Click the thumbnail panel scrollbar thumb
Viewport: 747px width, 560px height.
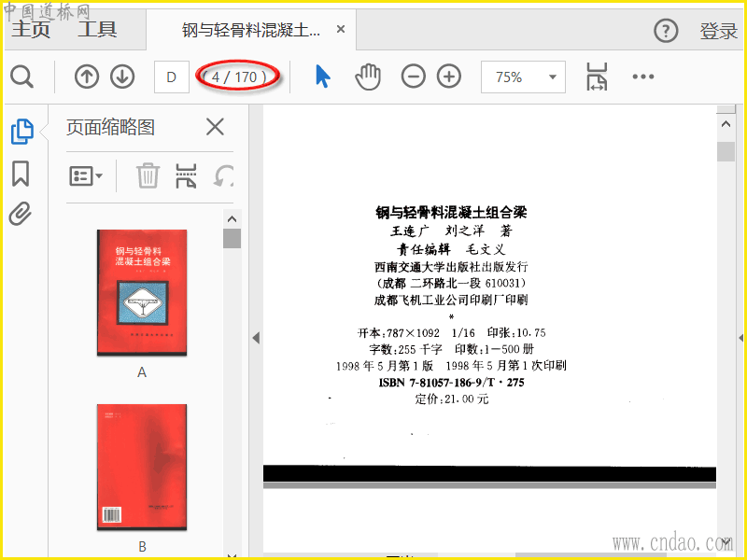[x=232, y=238]
